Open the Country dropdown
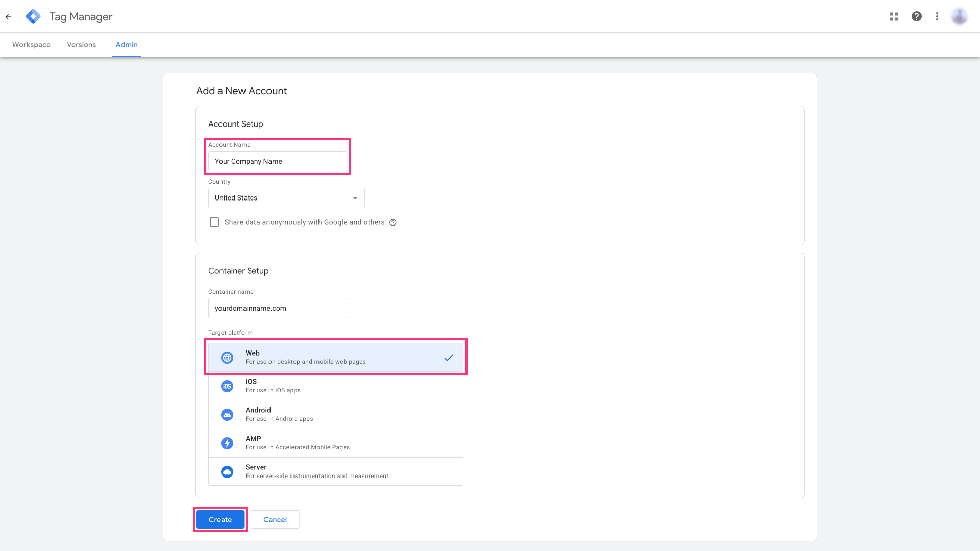This screenshot has width=980, height=551. 286,198
